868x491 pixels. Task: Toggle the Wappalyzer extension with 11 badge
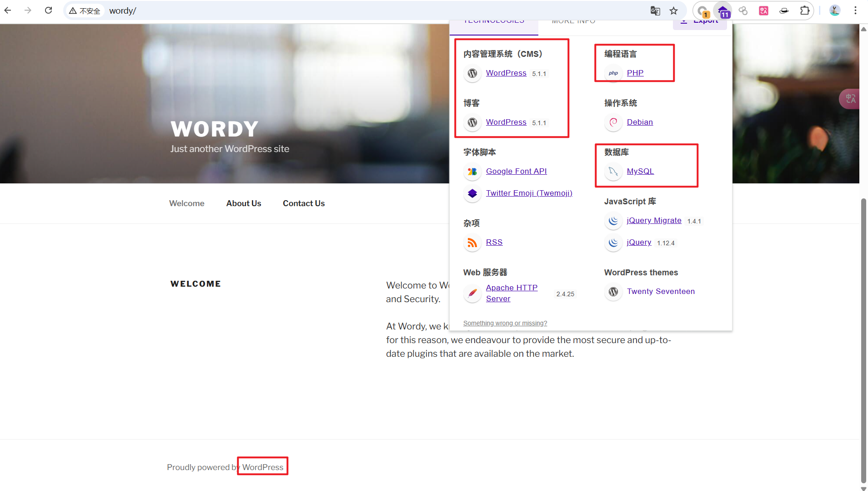click(x=723, y=11)
